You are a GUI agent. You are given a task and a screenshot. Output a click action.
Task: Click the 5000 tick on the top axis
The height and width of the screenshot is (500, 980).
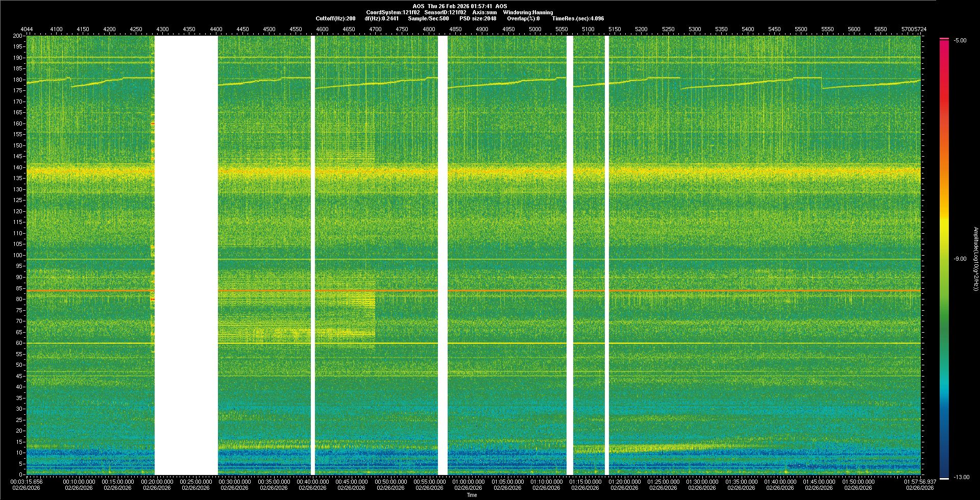tap(535, 29)
